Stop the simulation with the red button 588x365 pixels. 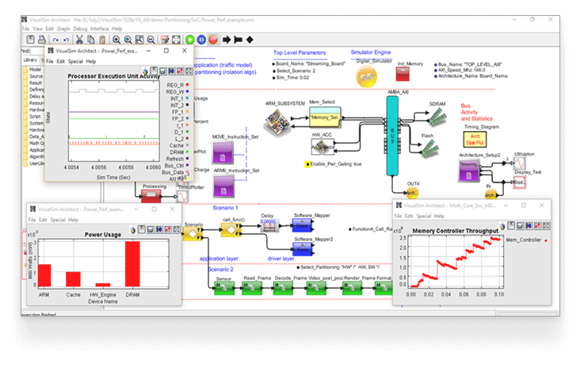point(213,38)
